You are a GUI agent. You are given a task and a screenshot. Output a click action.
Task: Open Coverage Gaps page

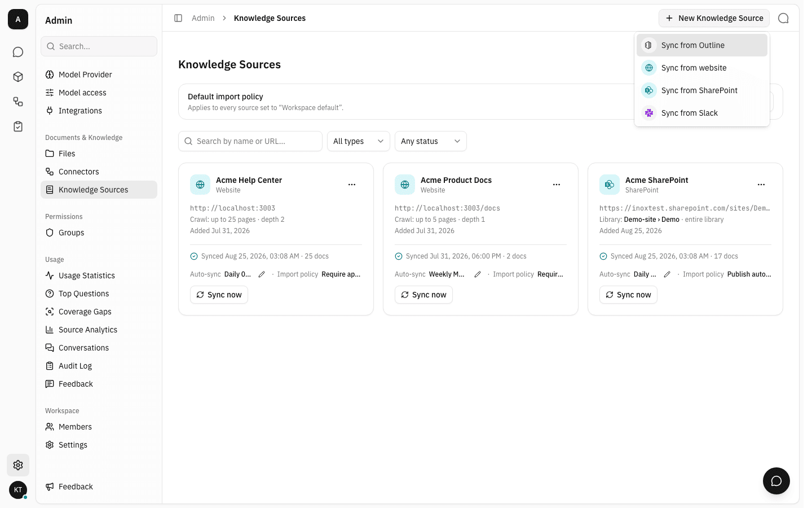coord(99,312)
